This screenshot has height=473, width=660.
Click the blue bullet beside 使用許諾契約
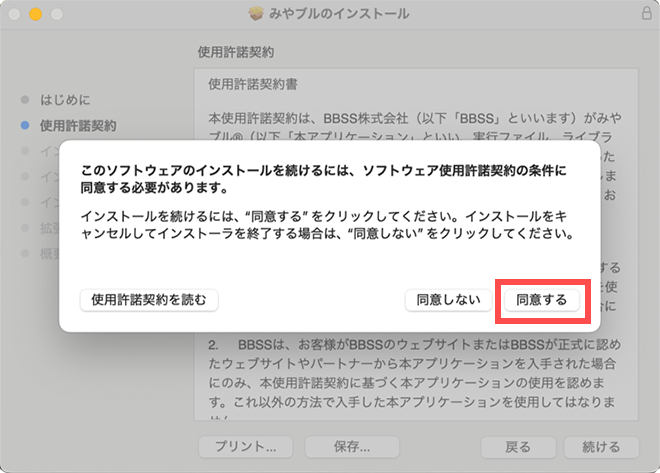(x=25, y=126)
